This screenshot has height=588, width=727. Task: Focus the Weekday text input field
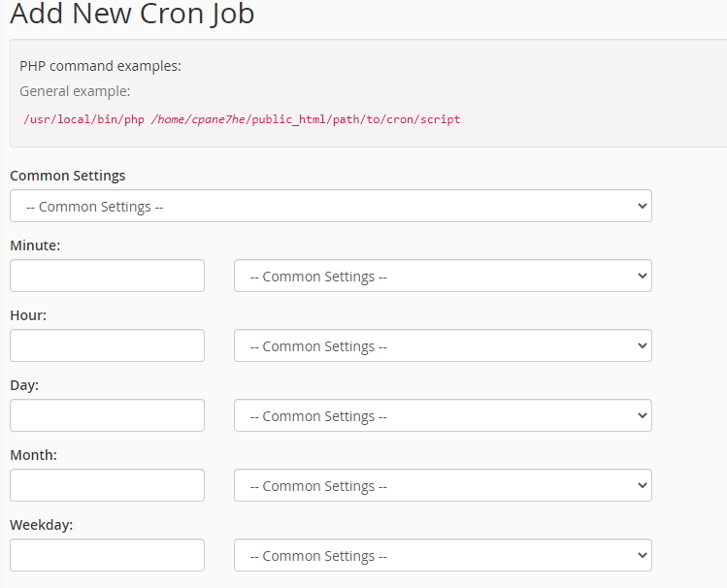click(x=107, y=555)
